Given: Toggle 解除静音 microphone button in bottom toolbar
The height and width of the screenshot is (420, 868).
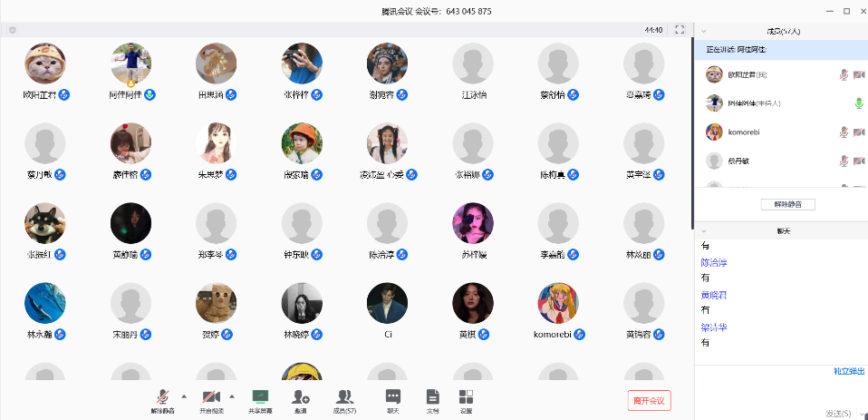Looking at the screenshot, I should [163, 397].
